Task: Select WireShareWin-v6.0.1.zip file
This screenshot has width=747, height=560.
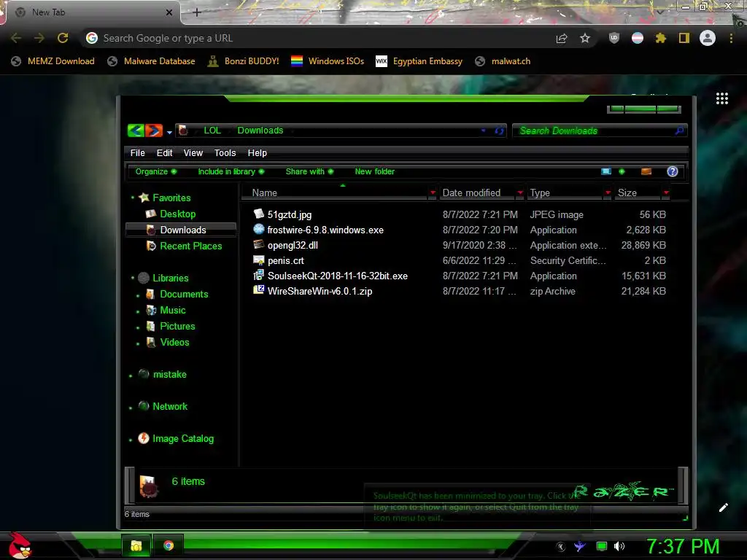Action: (x=320, y=291)
